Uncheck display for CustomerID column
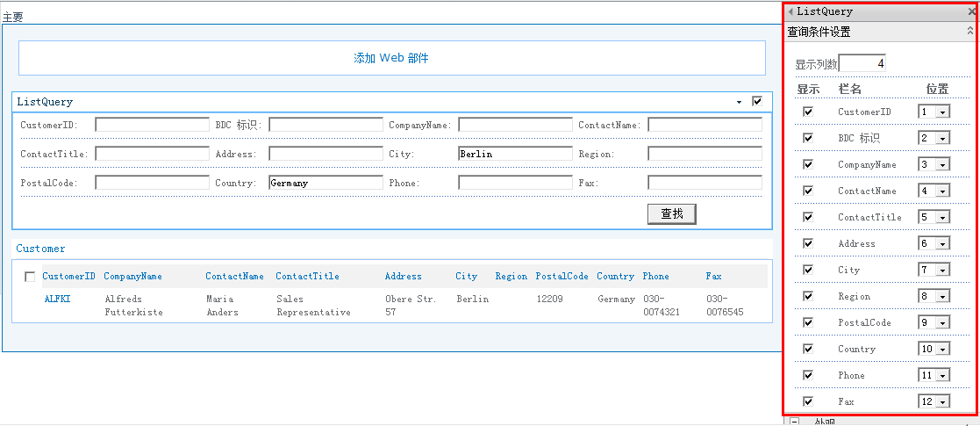980x426 pixels. point(808,112)
